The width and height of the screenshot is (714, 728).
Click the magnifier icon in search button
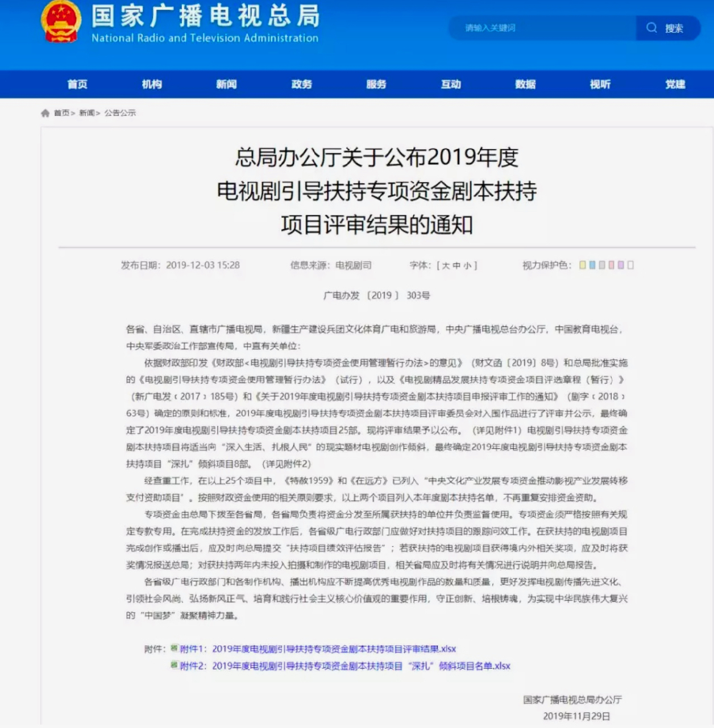[651, 27]
